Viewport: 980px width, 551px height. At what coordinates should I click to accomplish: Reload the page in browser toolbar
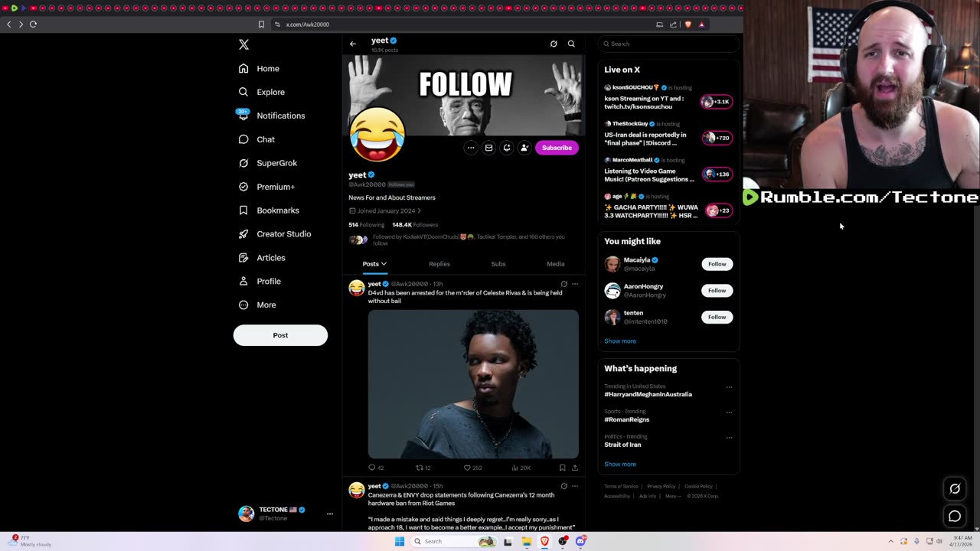(33, 24)
